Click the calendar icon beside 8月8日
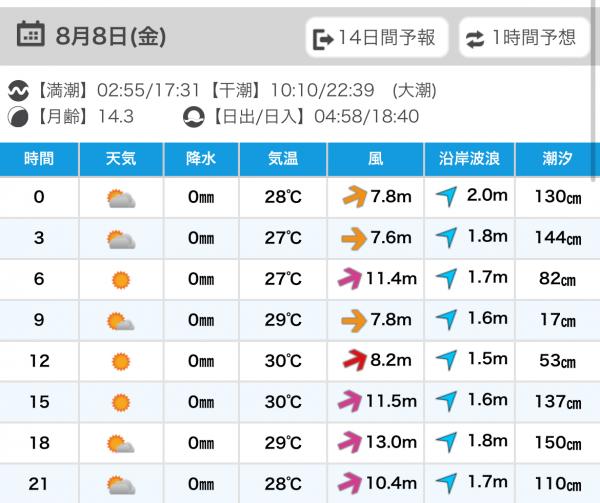This screenshot has width=600, height=503. pos(31,34)
